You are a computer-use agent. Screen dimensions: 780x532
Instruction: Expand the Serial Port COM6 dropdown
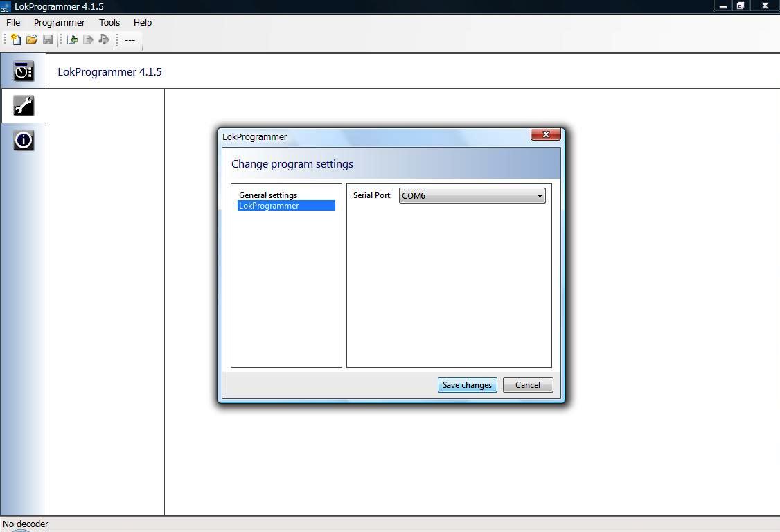coord(472,195)
